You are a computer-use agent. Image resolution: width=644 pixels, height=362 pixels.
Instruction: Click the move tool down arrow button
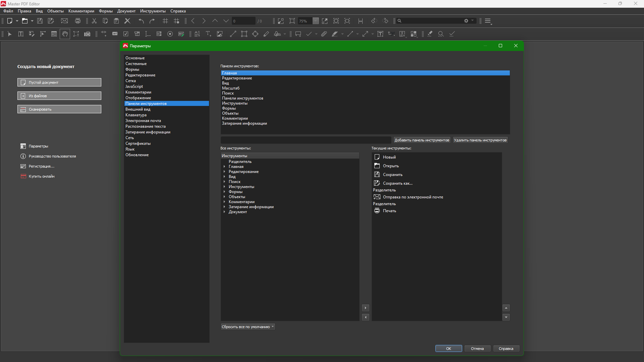point(506,317)
